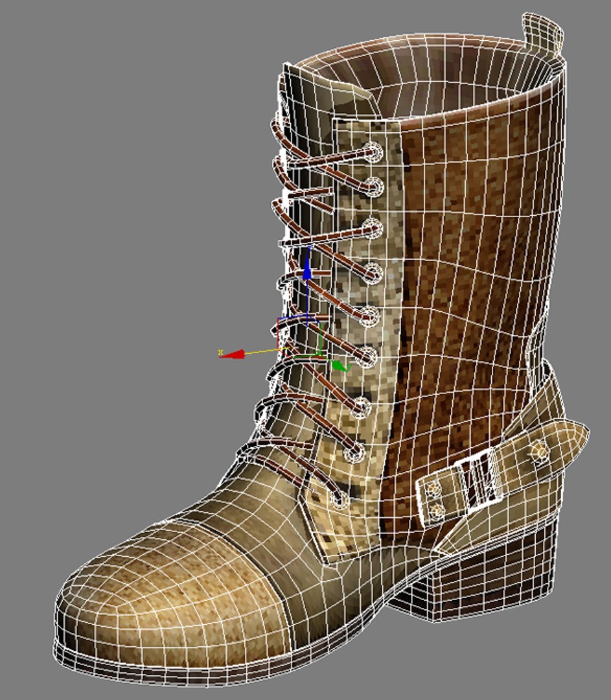
Task: Click the red X-axis arrow of the gizmo
Action: pos(232,355)
